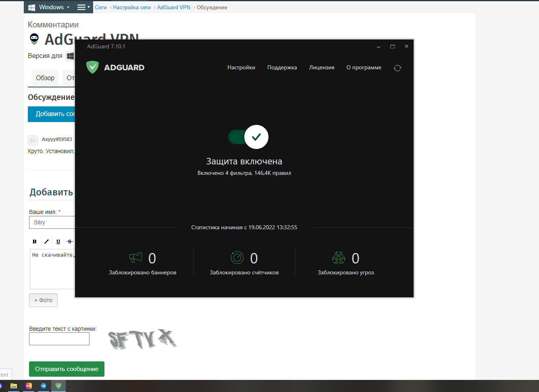Screen dimensions: 539x392
Task: Click the commenter avatar image
Action: point(33,140)
